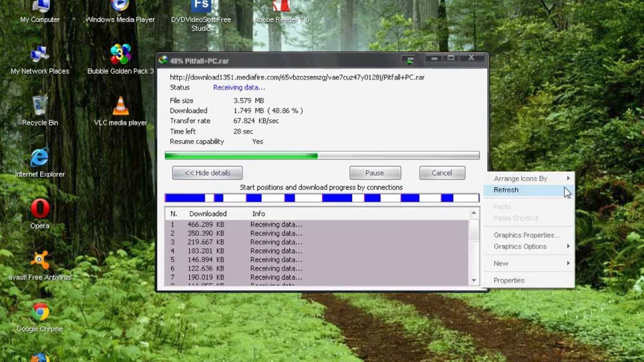Click the N. column header

(x=174, y=214)
